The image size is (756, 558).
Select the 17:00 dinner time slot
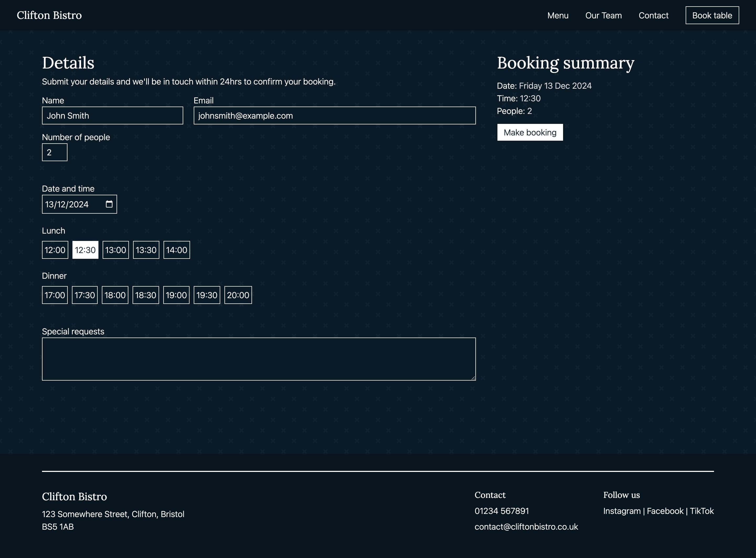pyautogui.click(x=55, y=295)
